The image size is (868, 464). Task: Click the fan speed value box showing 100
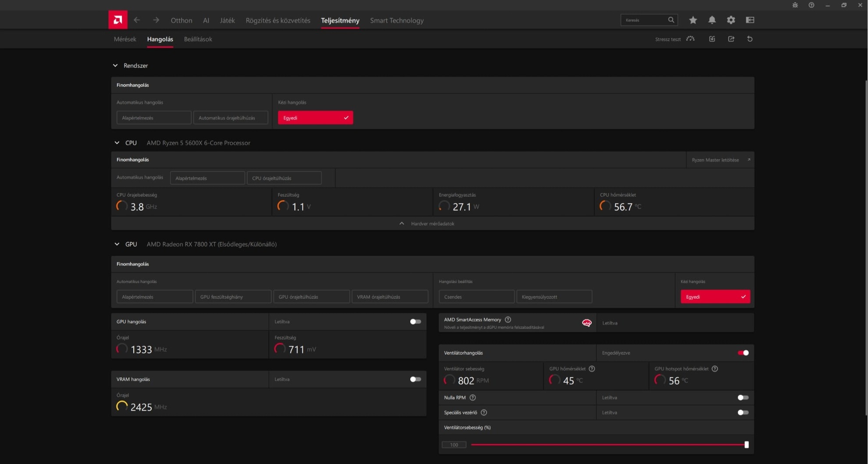click(x=454, y=445)
